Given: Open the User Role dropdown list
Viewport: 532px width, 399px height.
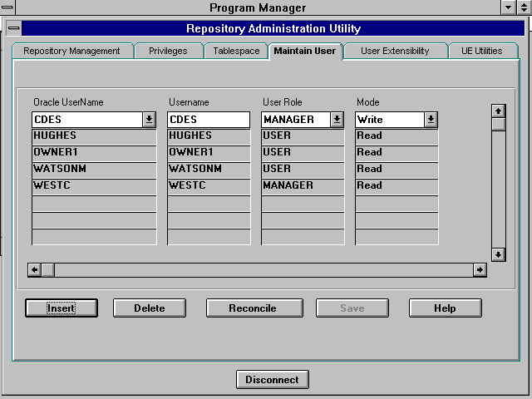Looking at the screenshot, I should point(337,120).
